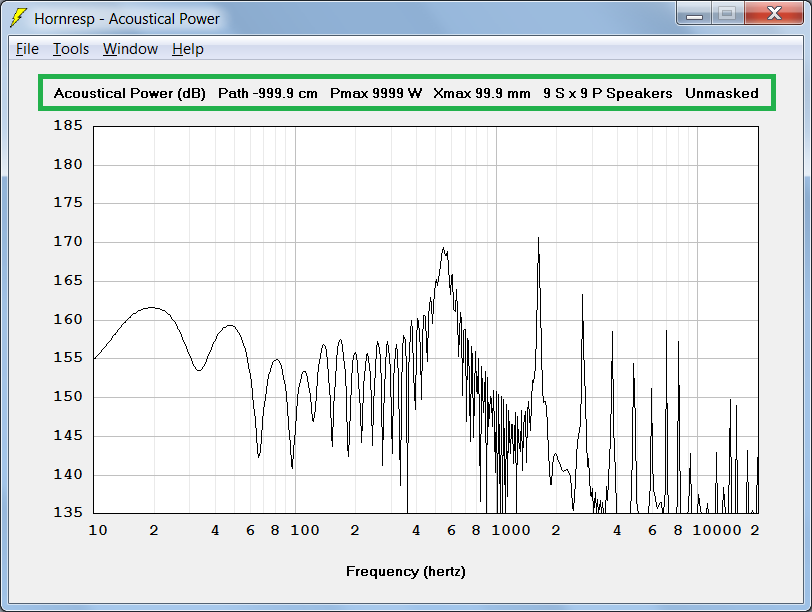Click the 'Path -999.9 cm' header value

point(268,93)
